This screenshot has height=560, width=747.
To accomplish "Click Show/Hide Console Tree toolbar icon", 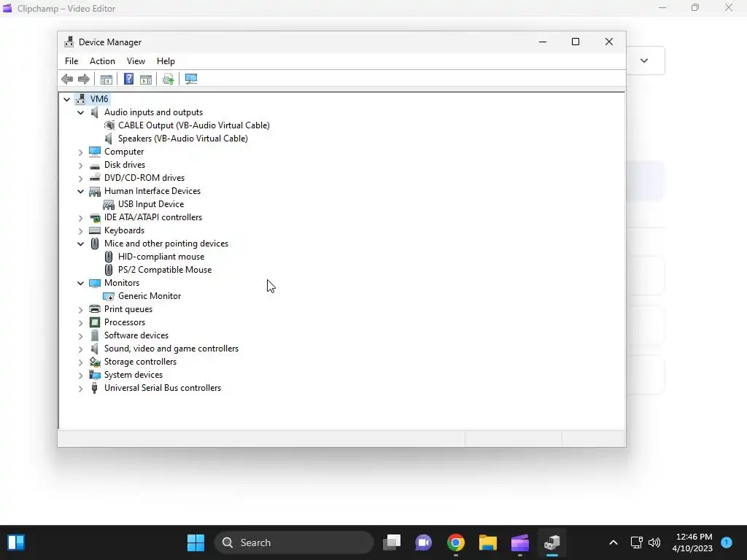I will 107,79.
